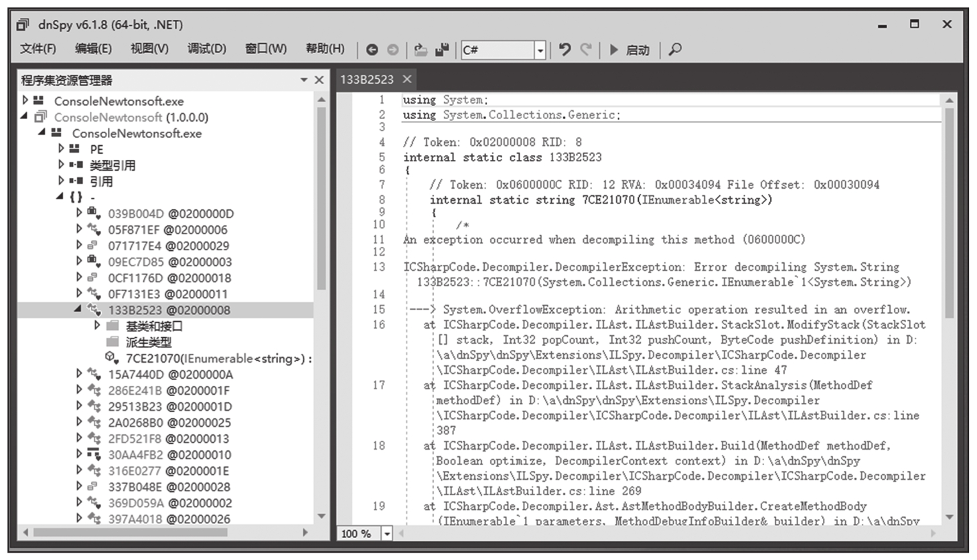Open the 帮助(H) menu

[x=325, y=49]
